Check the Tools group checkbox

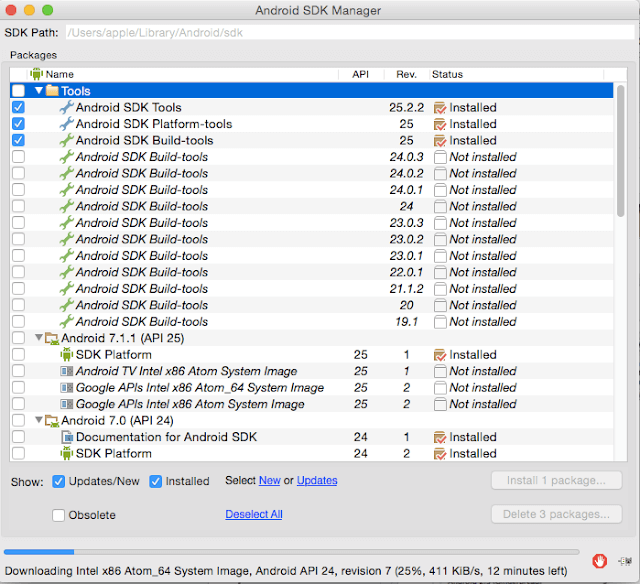point(18,90)
